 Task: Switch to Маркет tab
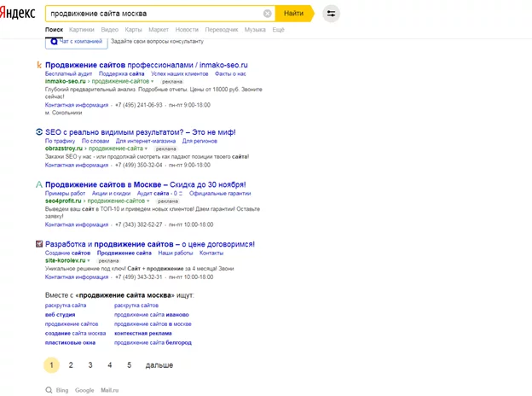[x=159, y=30]
